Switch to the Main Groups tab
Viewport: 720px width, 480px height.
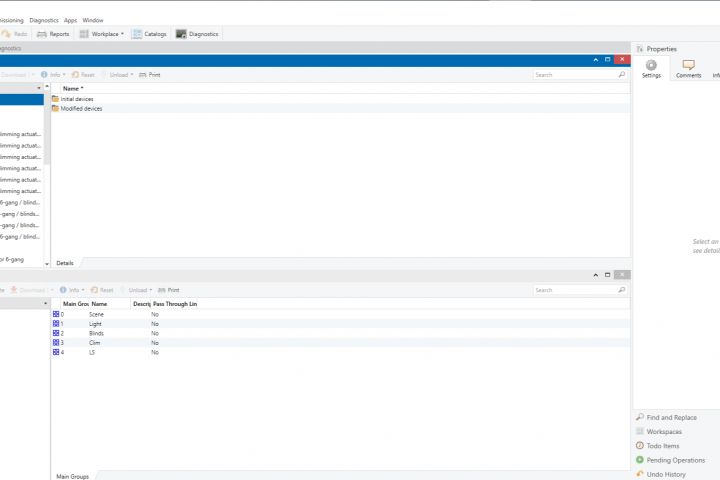click(x=73, y=476)
